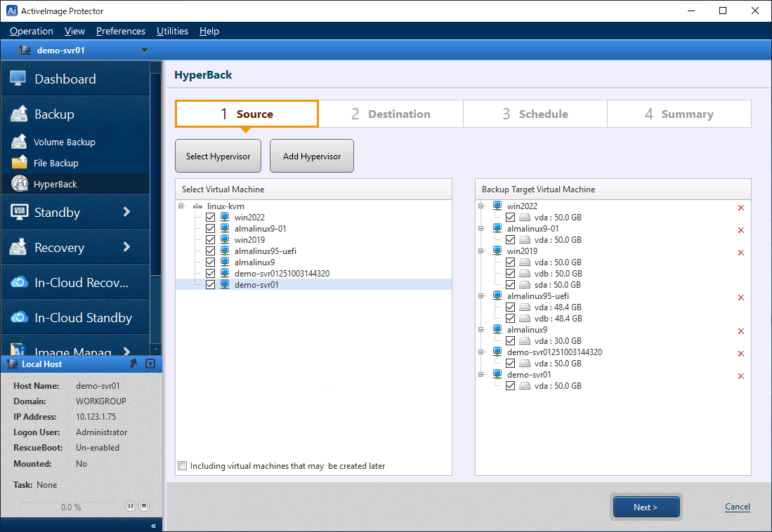Open the demo-svr01 host dropdown
Image resolution: width=772 pixels, height=532 pixels.
pyautogui.click(x=145, y=51)
